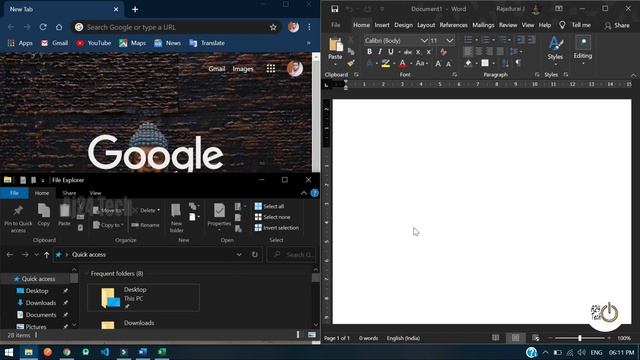Click the Visual Studio Code taskbar icon
640x360 pixels.
pos(104,352)
